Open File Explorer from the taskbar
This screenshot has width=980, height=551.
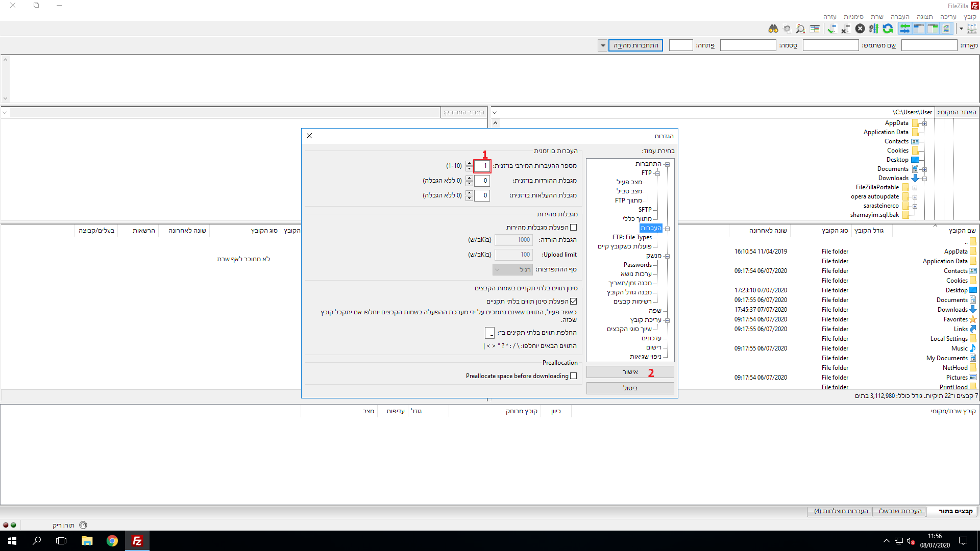pyautogui.click(x=87, y=541)
